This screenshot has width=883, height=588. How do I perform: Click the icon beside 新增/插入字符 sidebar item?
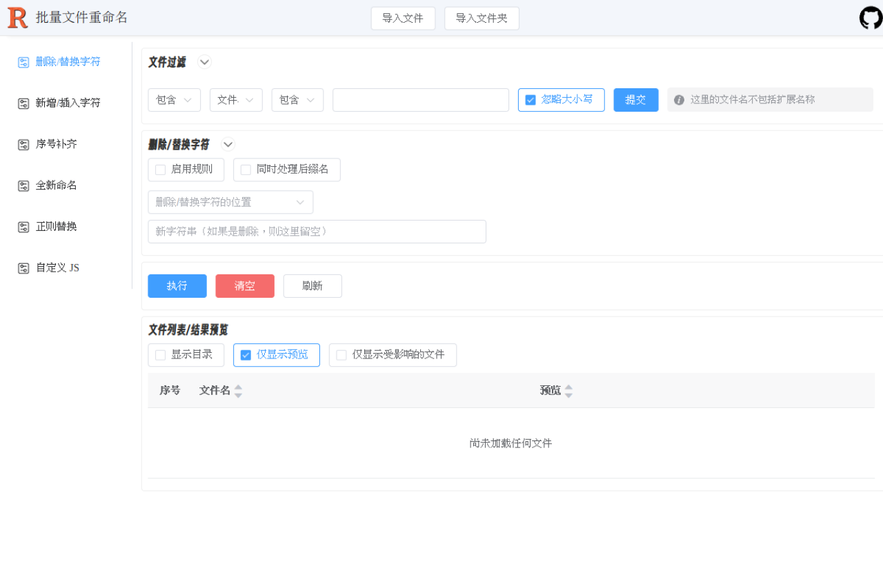click(x=23, y=103)
